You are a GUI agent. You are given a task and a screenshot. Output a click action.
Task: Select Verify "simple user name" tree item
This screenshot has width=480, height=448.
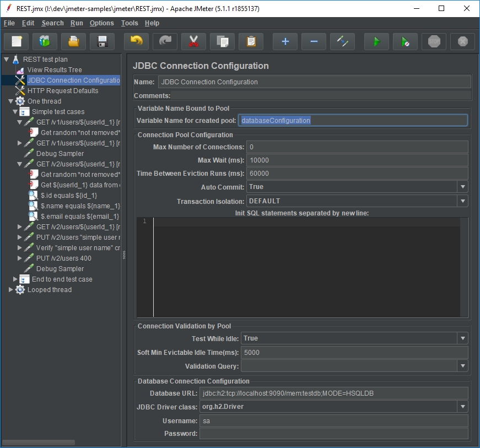pos(78,248)
